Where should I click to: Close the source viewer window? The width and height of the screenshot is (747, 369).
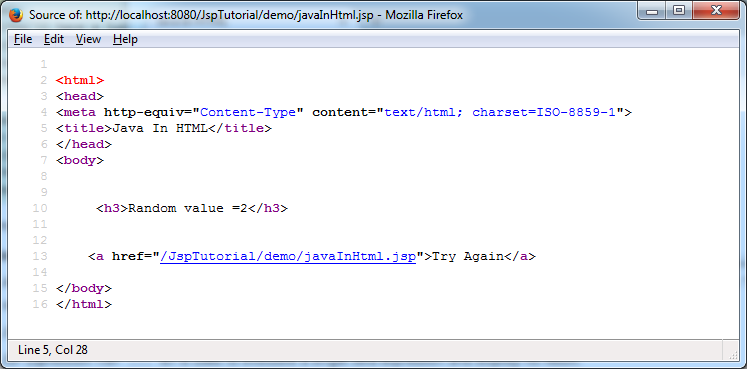[x=716, y=11]
